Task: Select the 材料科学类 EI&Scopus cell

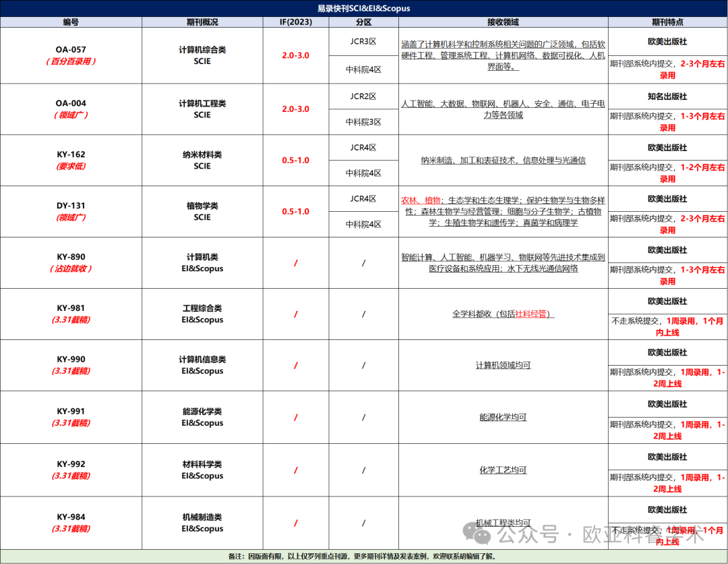Action: [202, 470]
